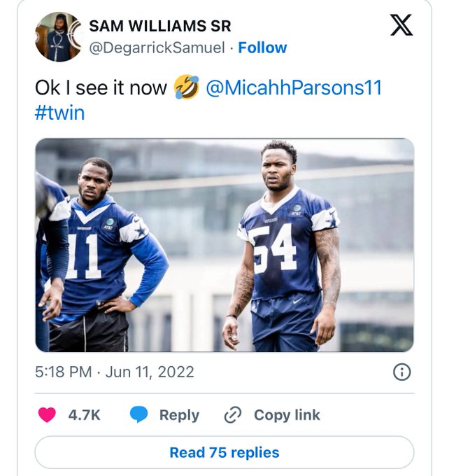This screenshot has height=476, width=449.
Task: Click the laughing emoji in the tweet
Action: (x=187, y=88)
